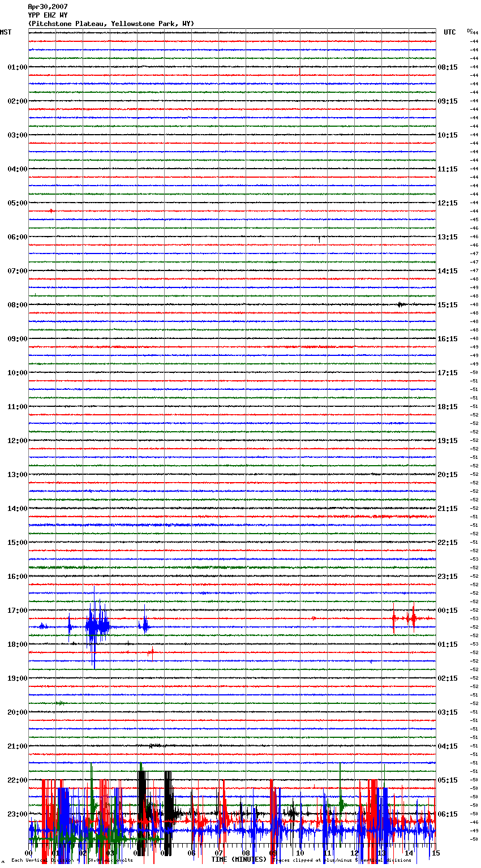Select the 06:00 MST time label
This screenshot has height=868, width=481.
17,237
